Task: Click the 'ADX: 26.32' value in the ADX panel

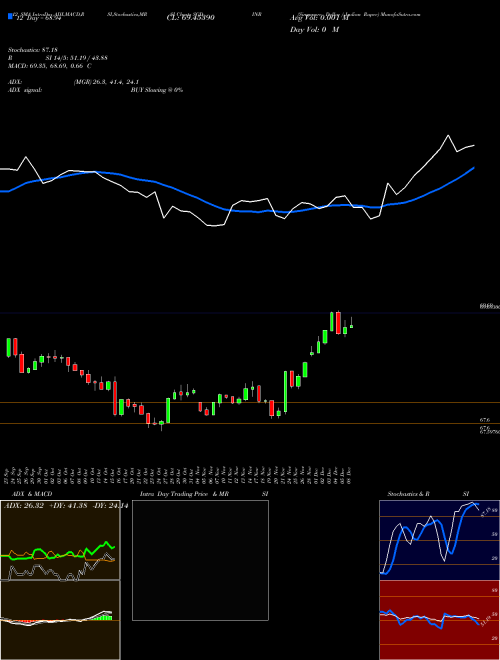Action: click(24, 506)
